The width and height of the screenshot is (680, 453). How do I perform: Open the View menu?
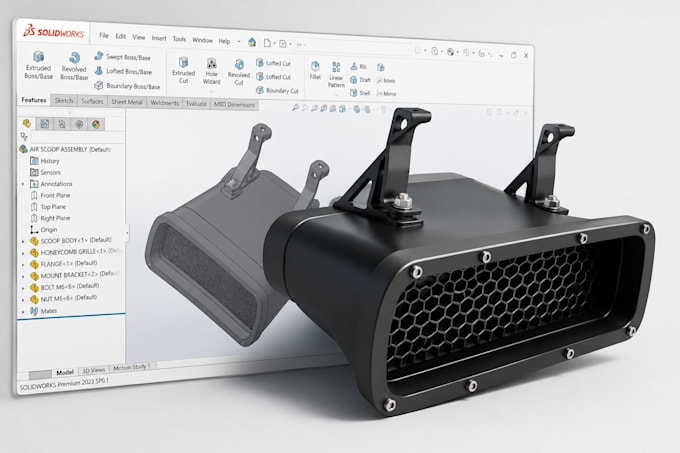tap(139, 37)
